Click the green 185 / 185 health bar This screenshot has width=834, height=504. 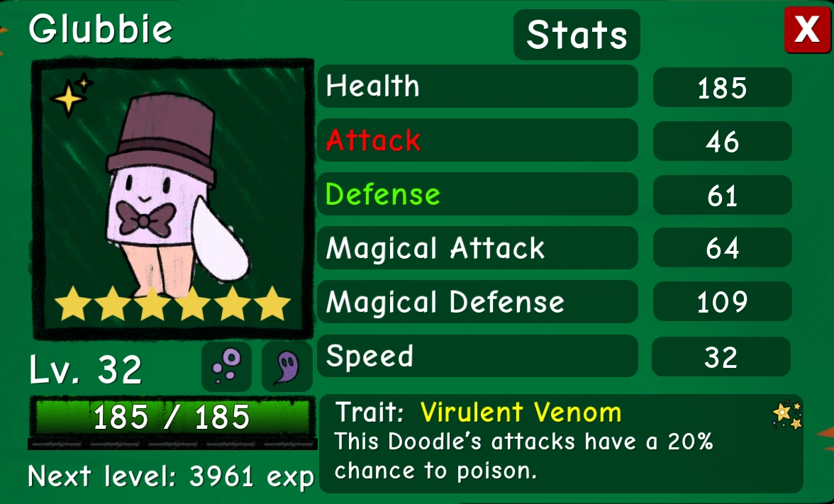(x=172, y=417)
